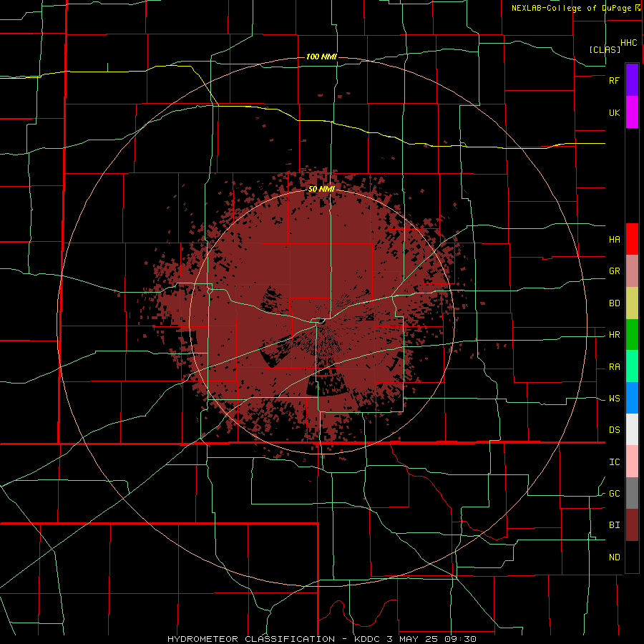The width and height of the screenshot is (644, 644).
Task: Click the HR green legend swatch
Action: coord(632,334)
